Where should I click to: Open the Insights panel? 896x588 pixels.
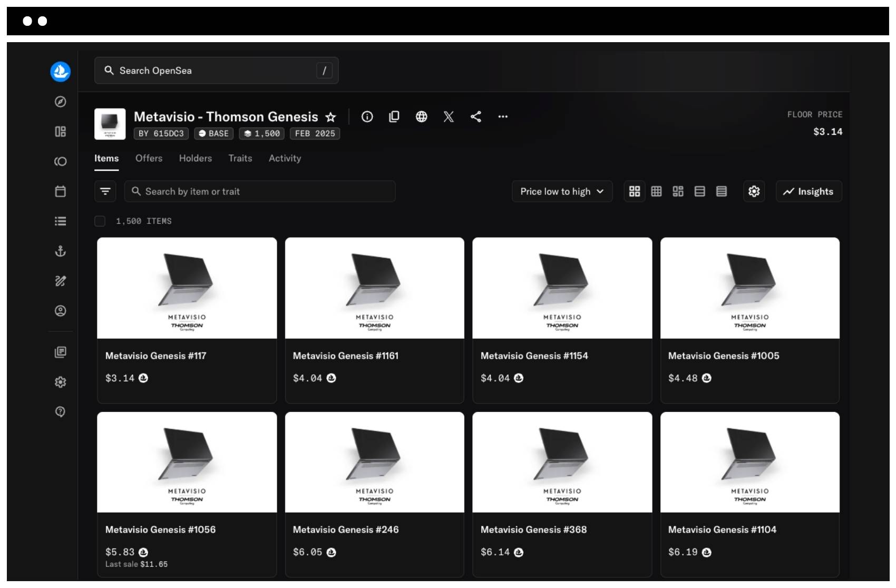click(x=809, y=191)
